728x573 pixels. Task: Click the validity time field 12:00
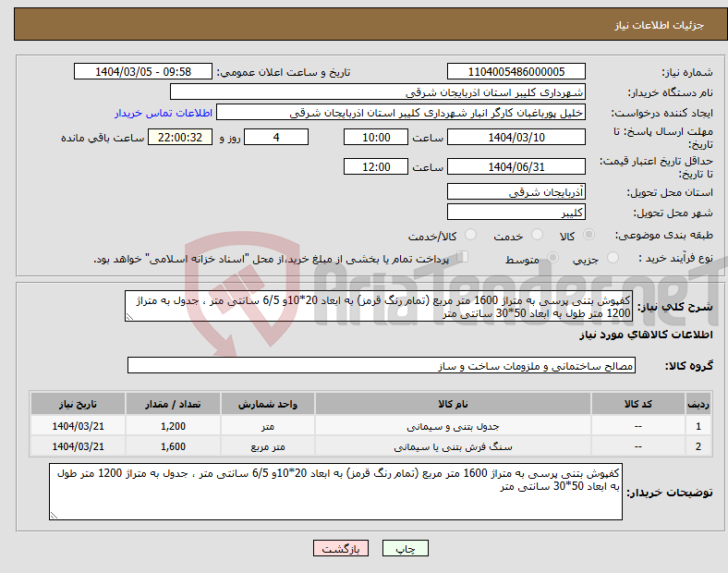point(376,166)
